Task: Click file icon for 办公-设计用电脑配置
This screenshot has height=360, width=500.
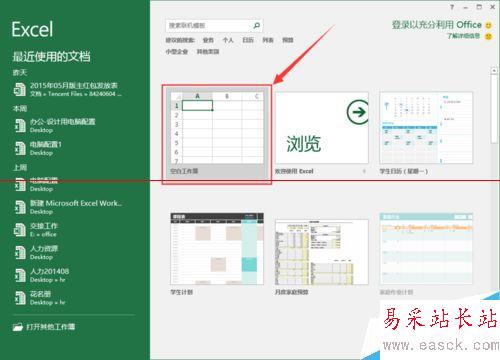Action: (x=20, y=126)
